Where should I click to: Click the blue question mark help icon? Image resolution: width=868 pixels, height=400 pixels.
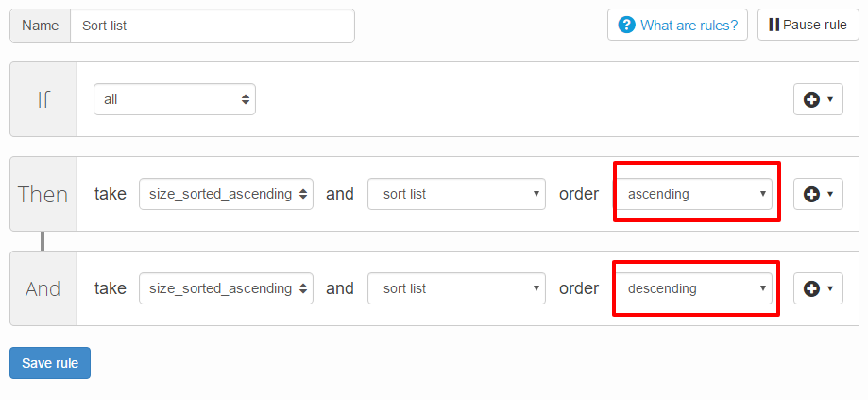[626, 25]
